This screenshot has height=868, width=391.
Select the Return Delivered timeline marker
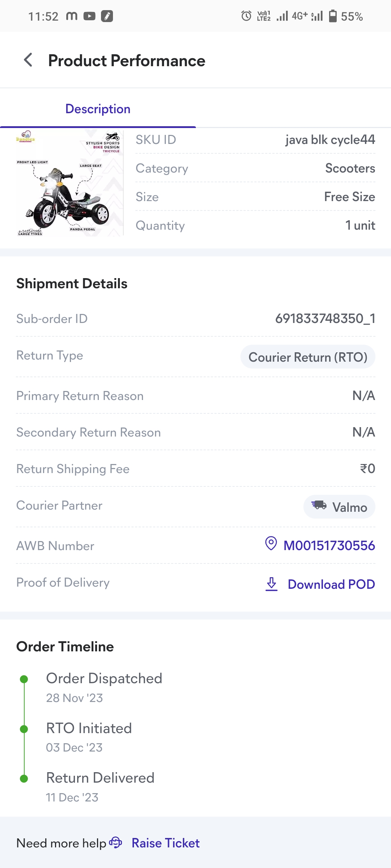point(24,778)
